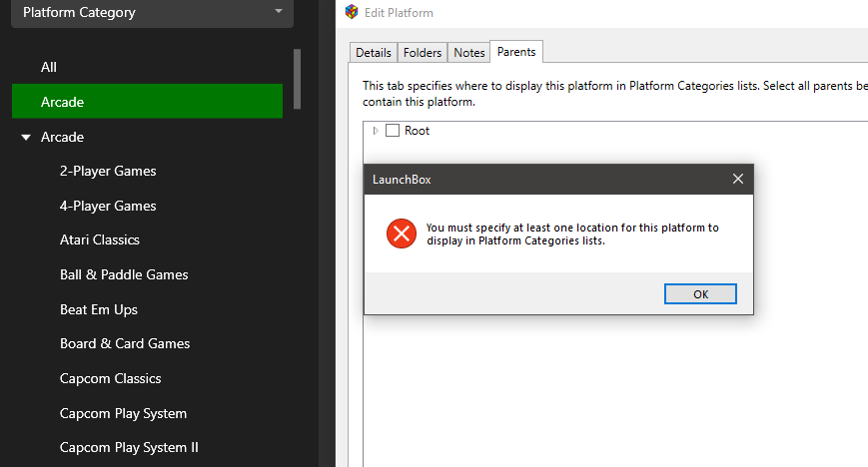The width and height of the screenshot is (868, 467).
Task: Click the LaunchBox icon in Edit Platform title
Action: click(x=351, y=13)
